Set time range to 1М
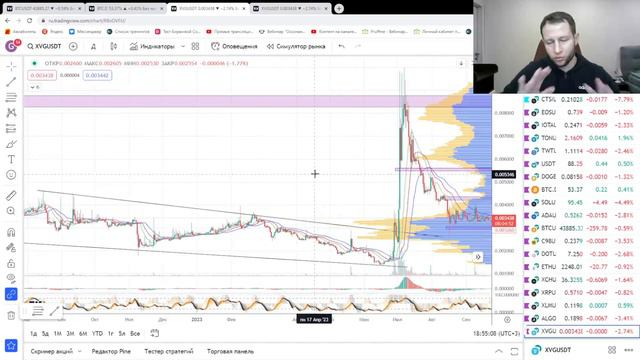Viewport: 640px width, 360px height. (x=58, y=333)
